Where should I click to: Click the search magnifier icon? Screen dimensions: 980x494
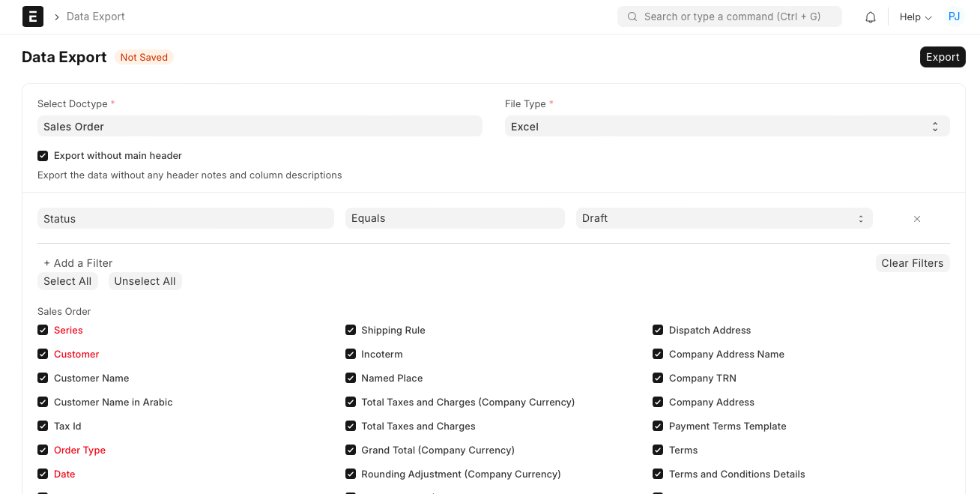pyautogui.click(x=632, y=16)
